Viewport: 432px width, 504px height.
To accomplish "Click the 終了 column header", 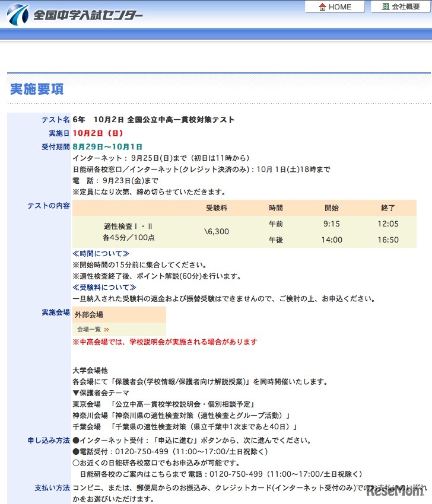I will tap(388, 208).
